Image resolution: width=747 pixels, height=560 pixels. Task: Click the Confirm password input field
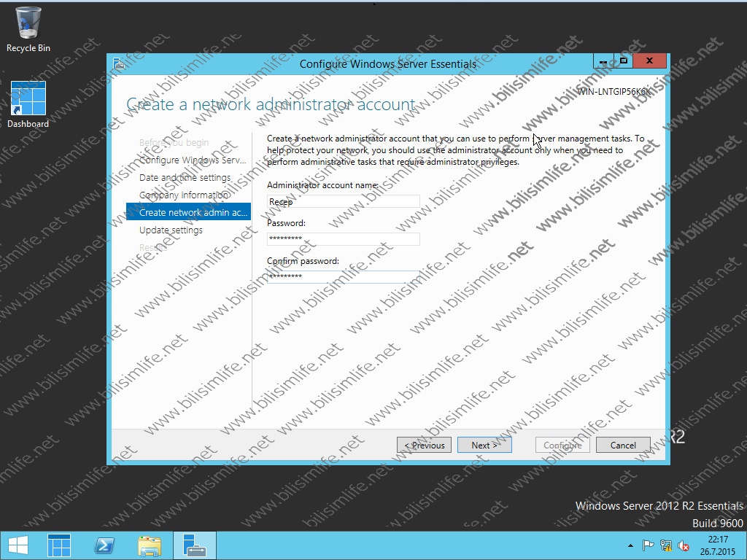point(343,276)
